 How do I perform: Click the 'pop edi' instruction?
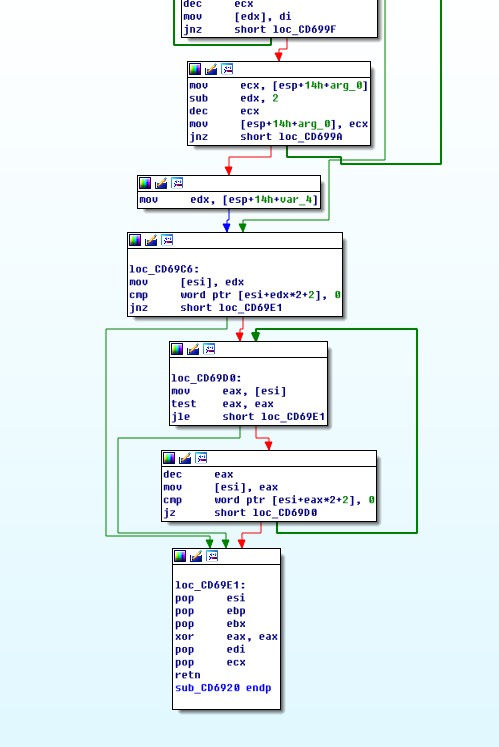(x=210, y=650)
